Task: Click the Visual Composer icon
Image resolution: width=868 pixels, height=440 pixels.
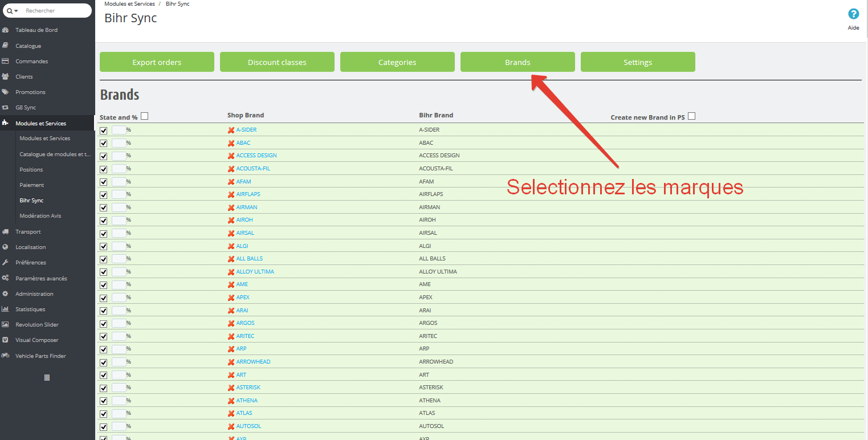Action: (x=5, y=340)
